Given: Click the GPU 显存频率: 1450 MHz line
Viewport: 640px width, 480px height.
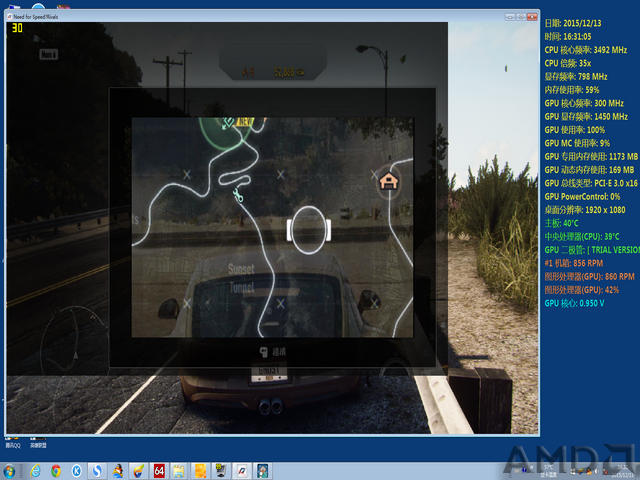Looking at the screenshot, I should point(586,117).
